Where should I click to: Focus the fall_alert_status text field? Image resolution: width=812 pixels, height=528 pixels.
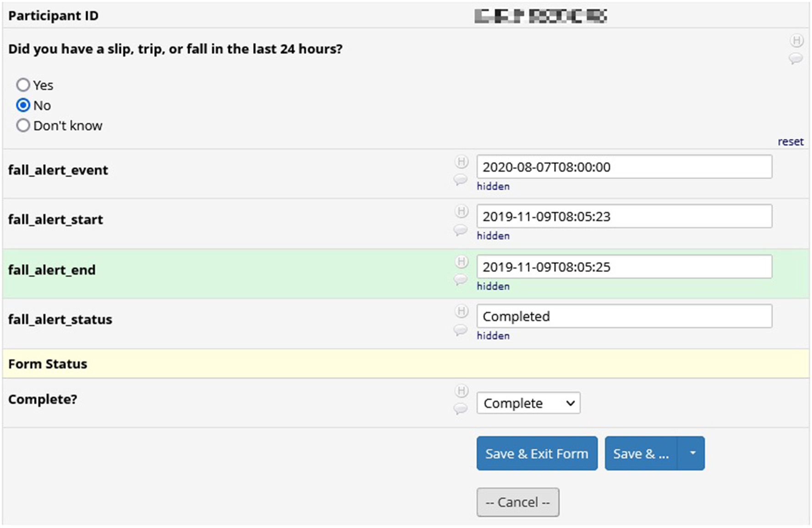coord(624,316)
